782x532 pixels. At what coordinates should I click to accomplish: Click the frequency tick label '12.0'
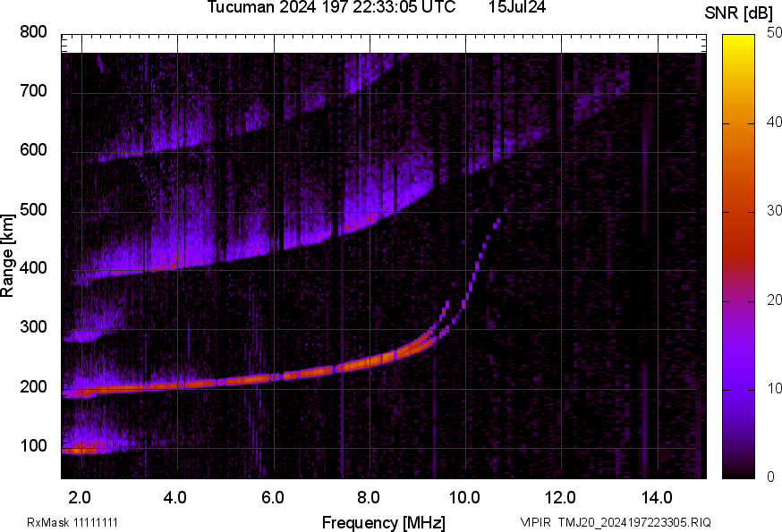click(560, 498)
